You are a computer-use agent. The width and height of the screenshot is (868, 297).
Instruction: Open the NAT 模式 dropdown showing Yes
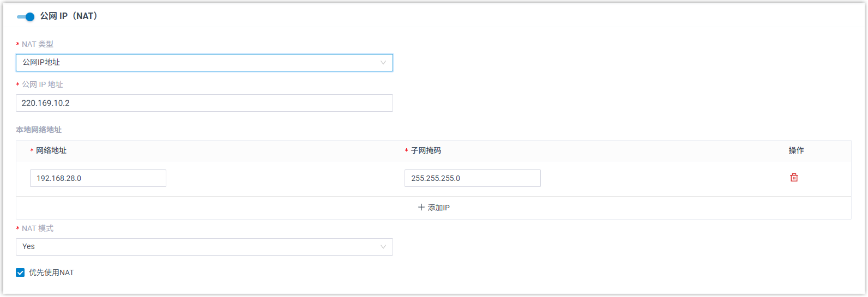pyautogui.click(x=196, y=247)
